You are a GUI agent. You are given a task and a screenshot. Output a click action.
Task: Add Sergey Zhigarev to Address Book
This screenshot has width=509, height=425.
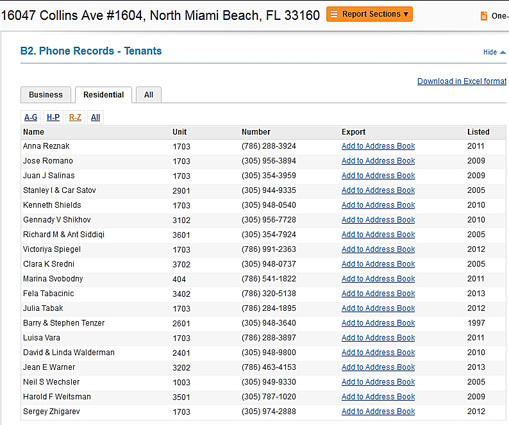coord(378,412)
